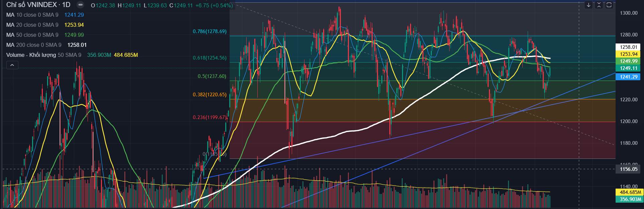Viewport: 644px width, 209px height.
Task: Click blue 1241.29 price scale label
Action: tap(629, 77)
